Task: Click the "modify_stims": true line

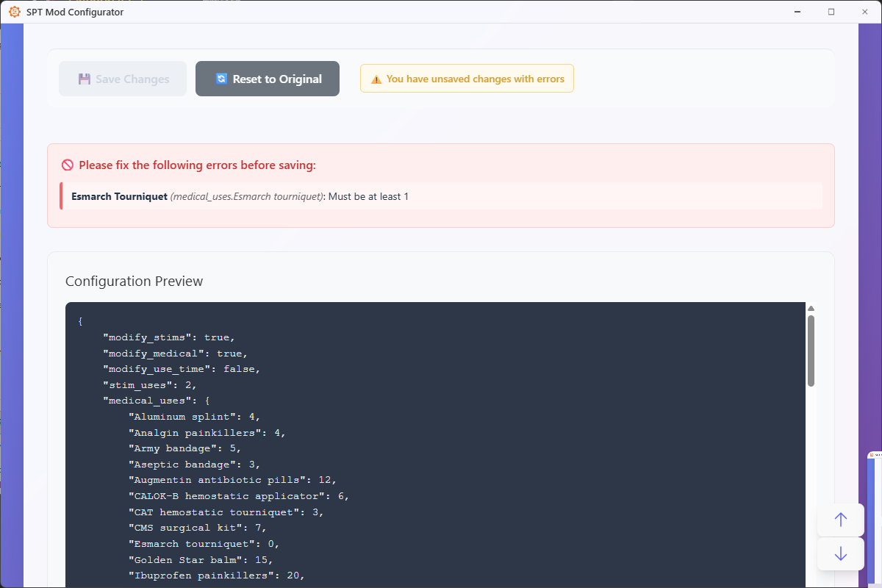Action: [169, 337]
